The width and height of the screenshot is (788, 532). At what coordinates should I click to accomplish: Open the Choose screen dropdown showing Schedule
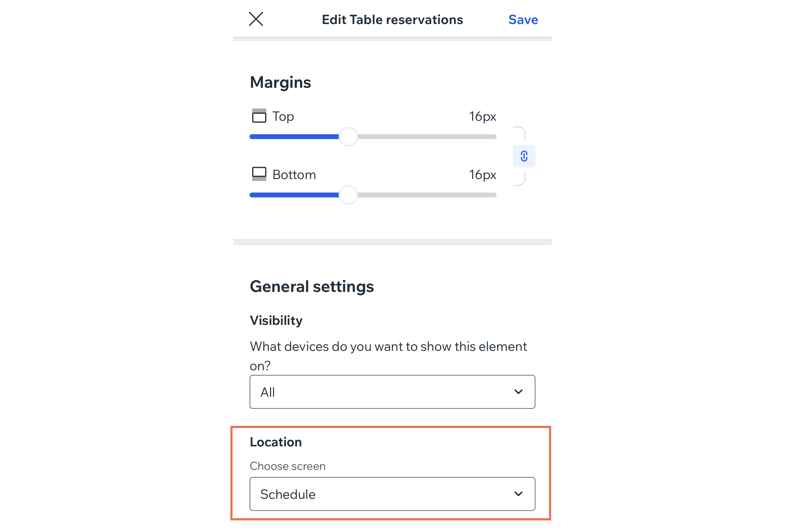(x=392, y=494)
